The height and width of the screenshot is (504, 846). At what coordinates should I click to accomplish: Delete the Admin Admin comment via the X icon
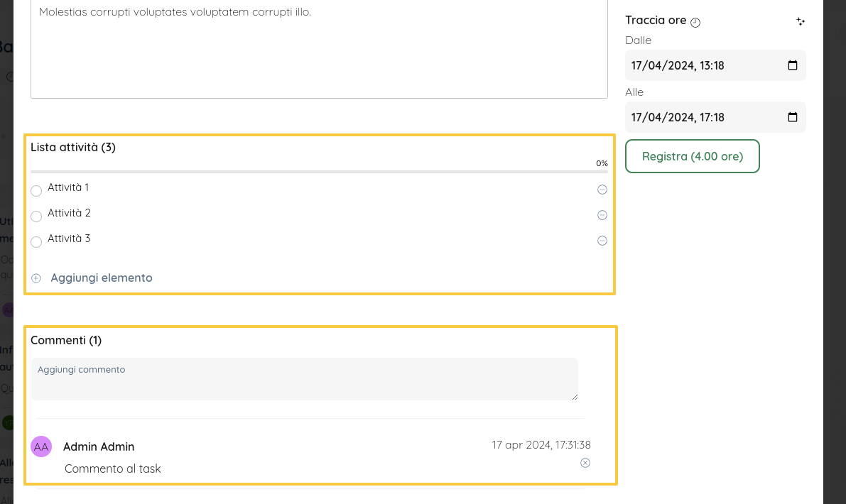[x=585, y=463]
